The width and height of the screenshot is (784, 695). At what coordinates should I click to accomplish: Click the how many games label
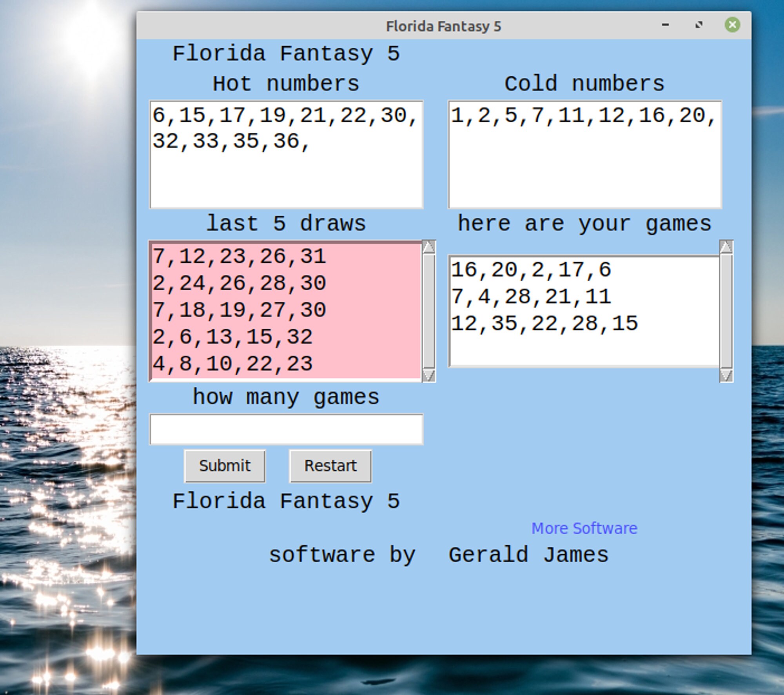(x=286, y=397)
